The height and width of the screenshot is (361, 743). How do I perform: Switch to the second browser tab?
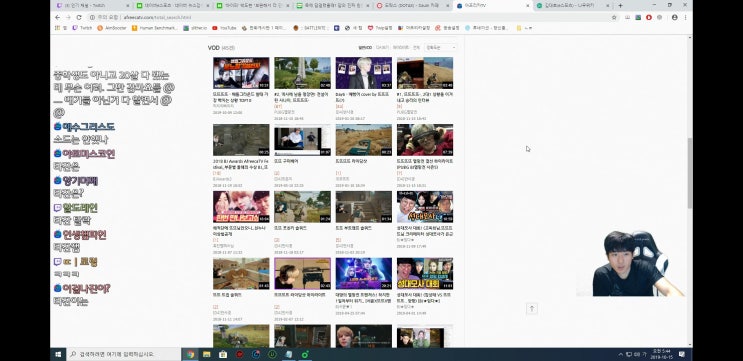tap(172, 6)
